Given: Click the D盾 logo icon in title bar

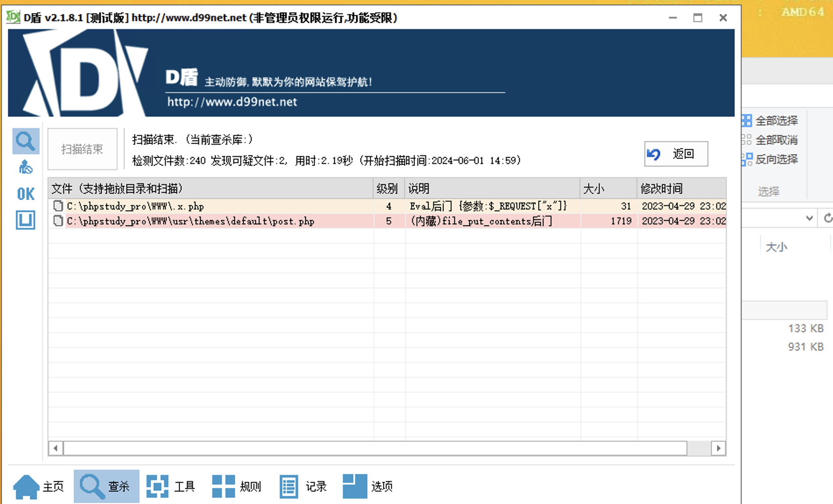Looking at the screenshot, I should coord(13,18).
